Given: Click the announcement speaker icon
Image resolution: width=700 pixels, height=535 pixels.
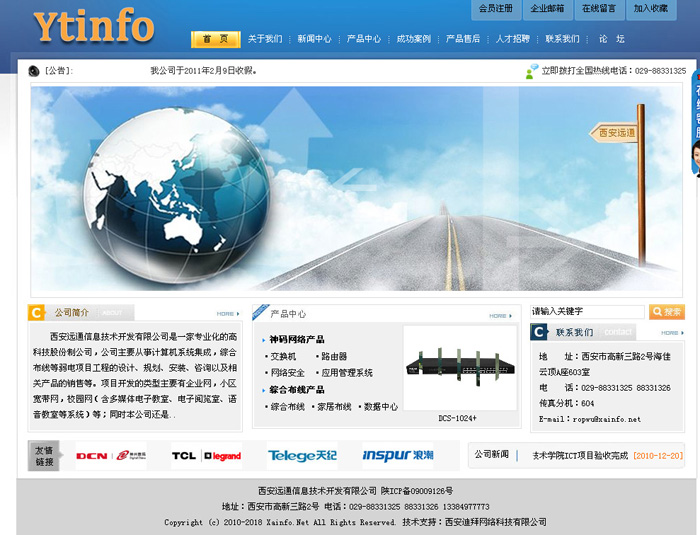Looking at the screenshot, I should (x=34, y=71).
